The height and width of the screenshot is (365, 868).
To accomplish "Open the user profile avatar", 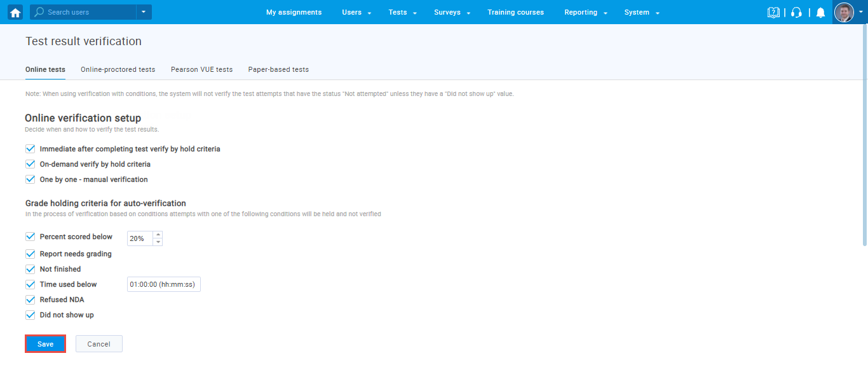I will 844,12.
